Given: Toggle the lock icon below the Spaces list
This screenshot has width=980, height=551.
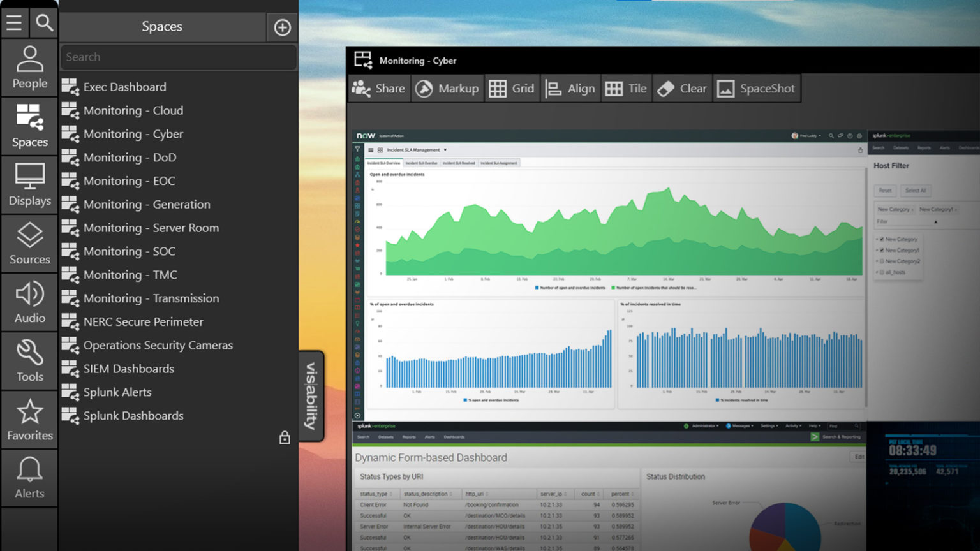Looking at the screenshot, I should point(285,438).
